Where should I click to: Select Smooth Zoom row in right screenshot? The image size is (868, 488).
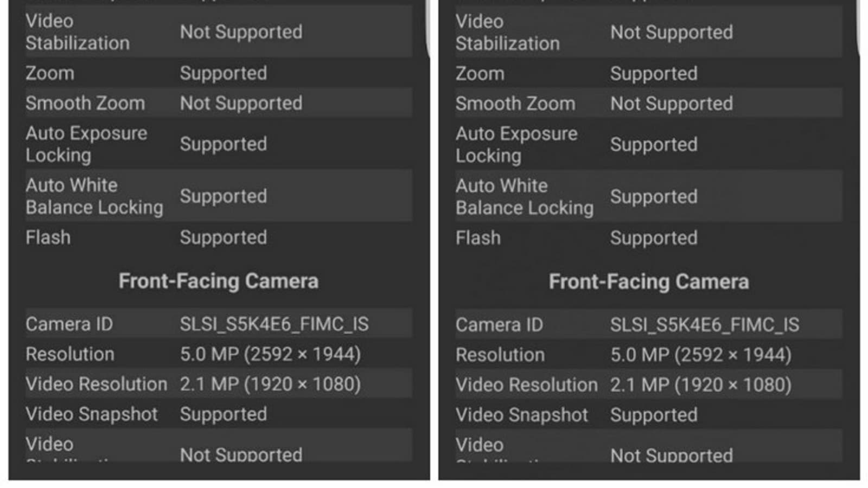pos(648,104)
